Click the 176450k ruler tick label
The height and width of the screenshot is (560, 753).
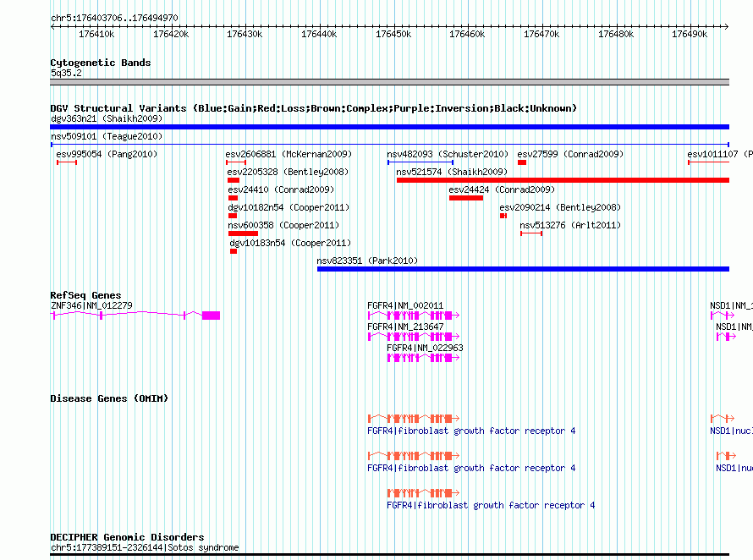click(393, 34)
